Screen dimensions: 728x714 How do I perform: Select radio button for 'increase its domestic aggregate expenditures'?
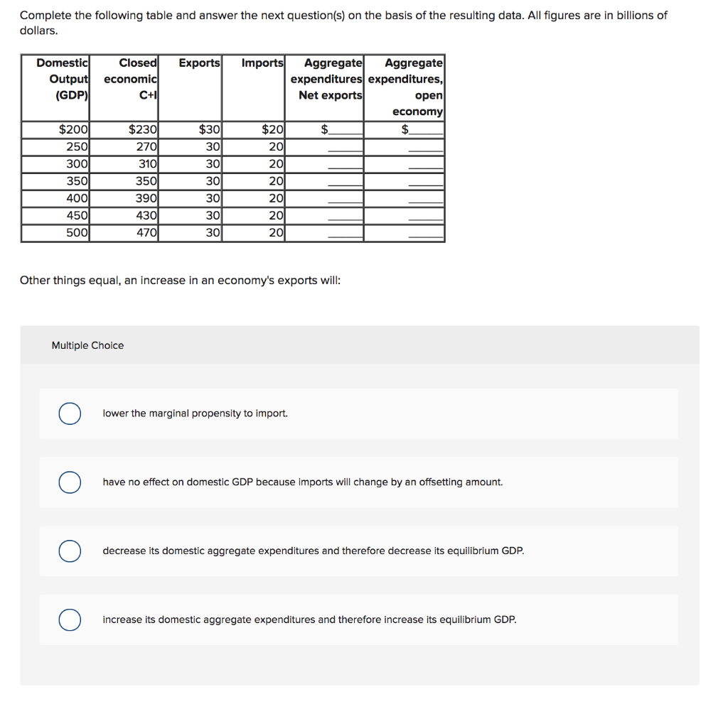pyautogui.click(x=69, y=620)
